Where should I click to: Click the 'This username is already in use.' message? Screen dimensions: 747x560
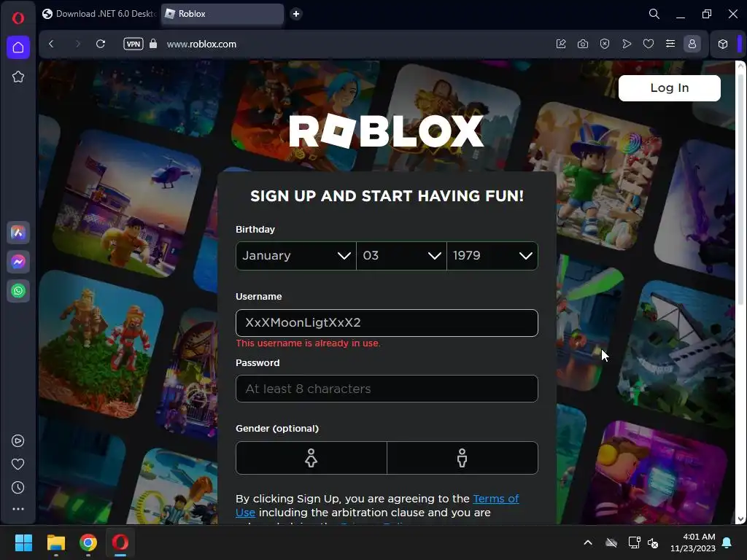point(309,343)
